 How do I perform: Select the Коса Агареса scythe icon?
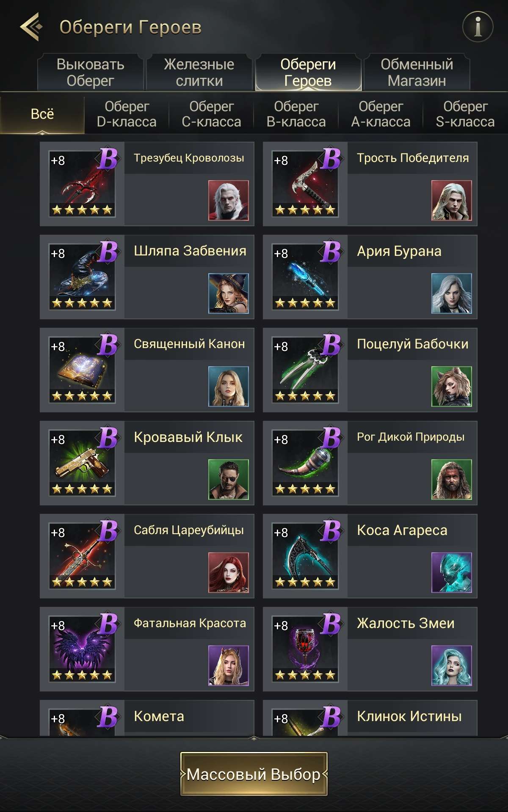(305, 556)
